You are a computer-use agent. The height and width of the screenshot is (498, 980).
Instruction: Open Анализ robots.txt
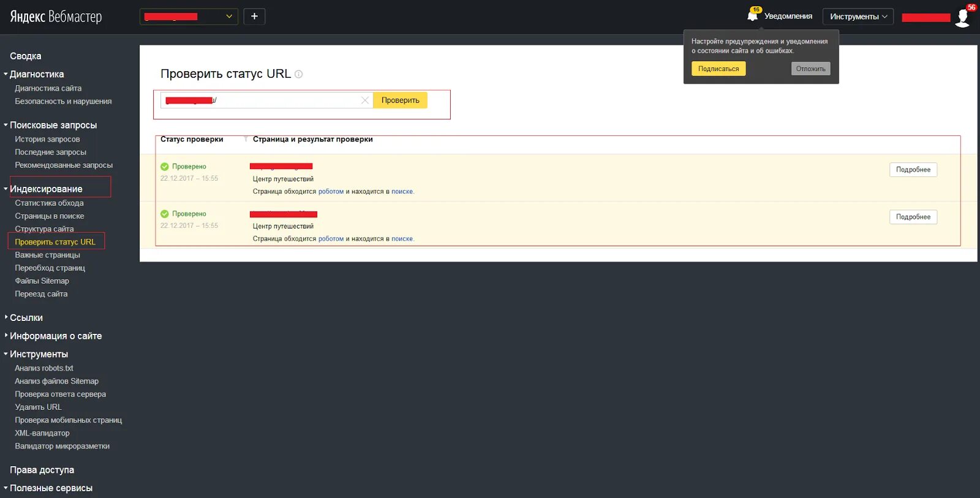coord(44,368)
